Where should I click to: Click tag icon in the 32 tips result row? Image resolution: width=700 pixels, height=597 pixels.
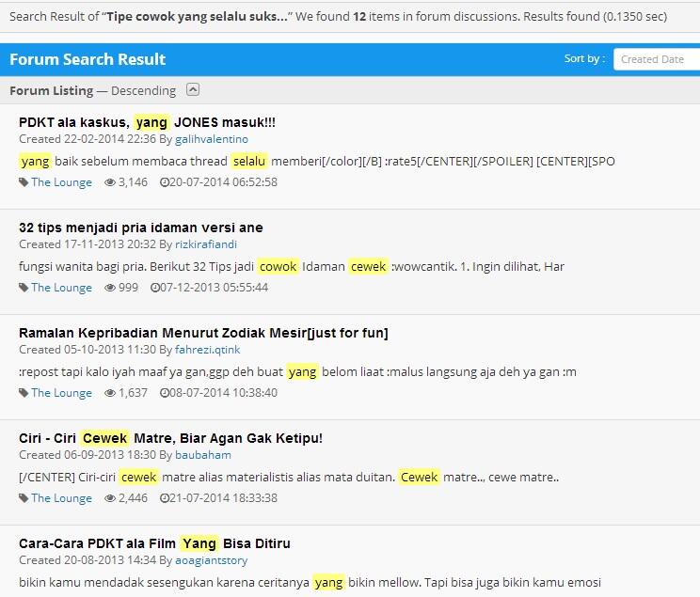24,288
